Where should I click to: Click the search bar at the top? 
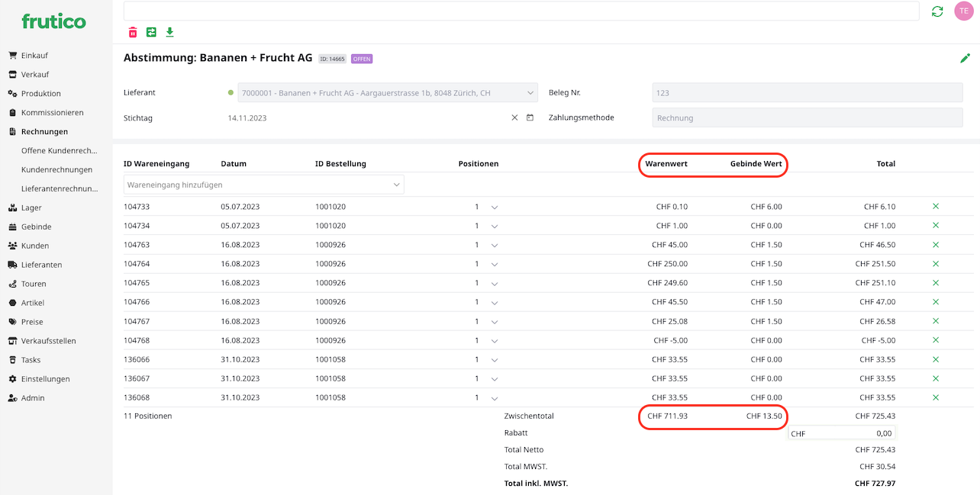coord(521,11)
